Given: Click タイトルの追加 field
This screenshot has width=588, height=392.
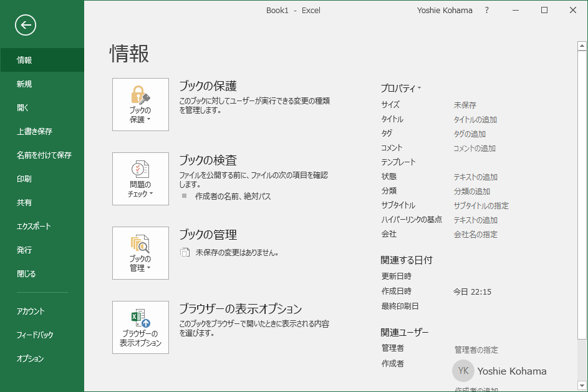Looking at the screenshot, I should coord(475,120).
